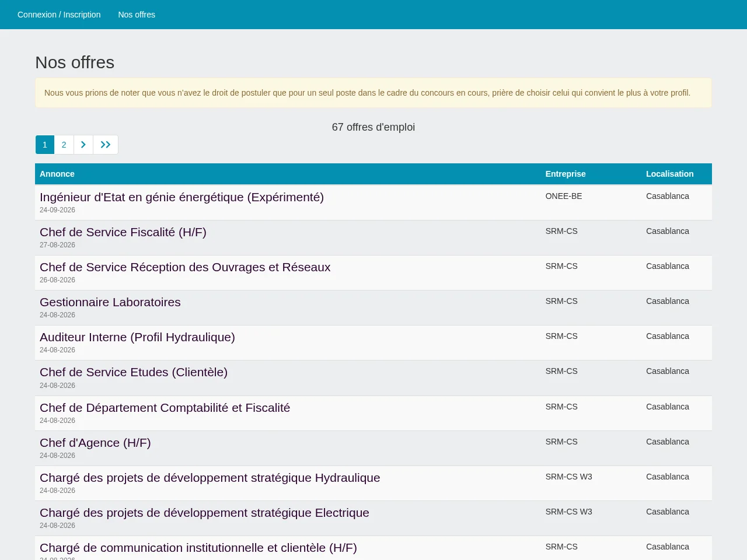Select pagination page 1
The width and height of the screenshot is (747, 560).
point(45,145)
